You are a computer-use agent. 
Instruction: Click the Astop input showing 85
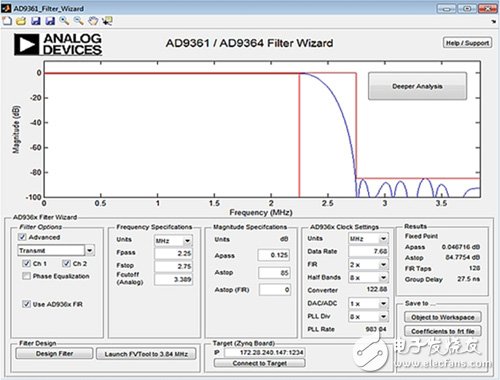point(274,273)
